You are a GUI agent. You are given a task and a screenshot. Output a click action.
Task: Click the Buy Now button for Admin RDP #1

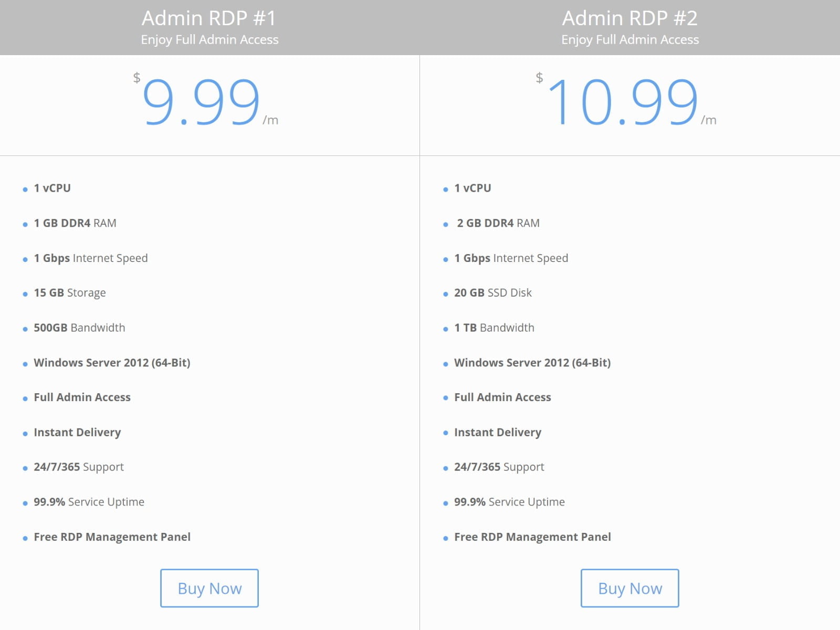click(x=209, y=588)
